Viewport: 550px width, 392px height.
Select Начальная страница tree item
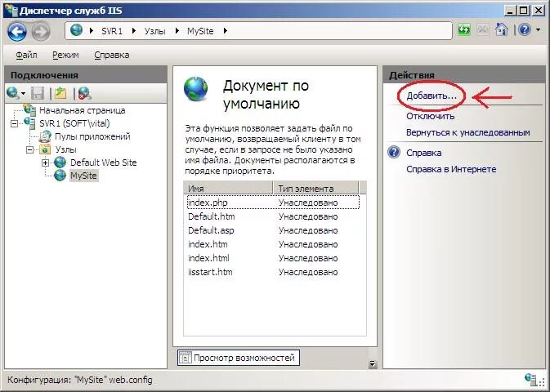pos(82,110)
